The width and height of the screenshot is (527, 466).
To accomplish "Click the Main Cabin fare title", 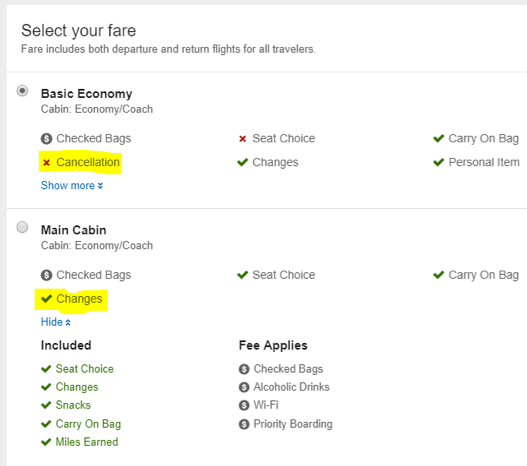I will tap(74, 230).
